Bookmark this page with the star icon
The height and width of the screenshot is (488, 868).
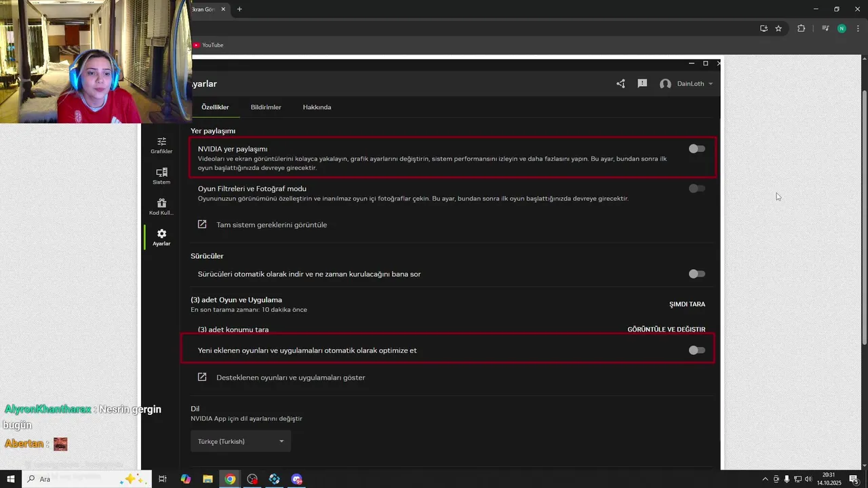[x=778, y=28]
